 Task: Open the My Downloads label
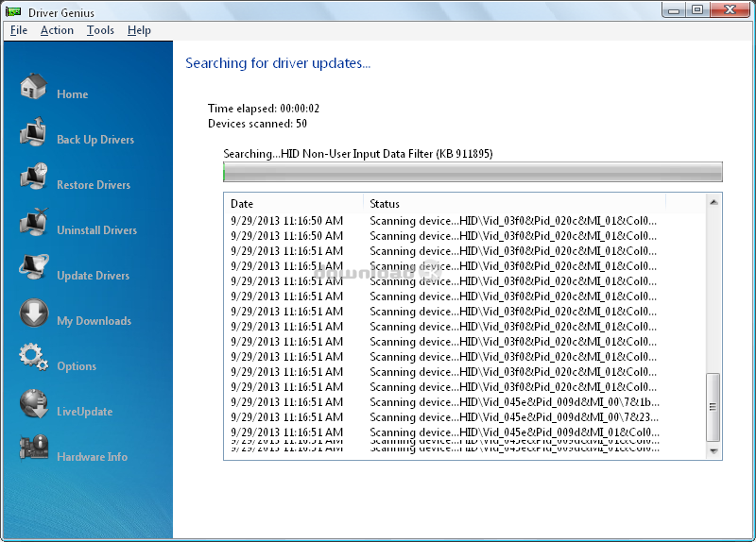(x=94, y=321)
